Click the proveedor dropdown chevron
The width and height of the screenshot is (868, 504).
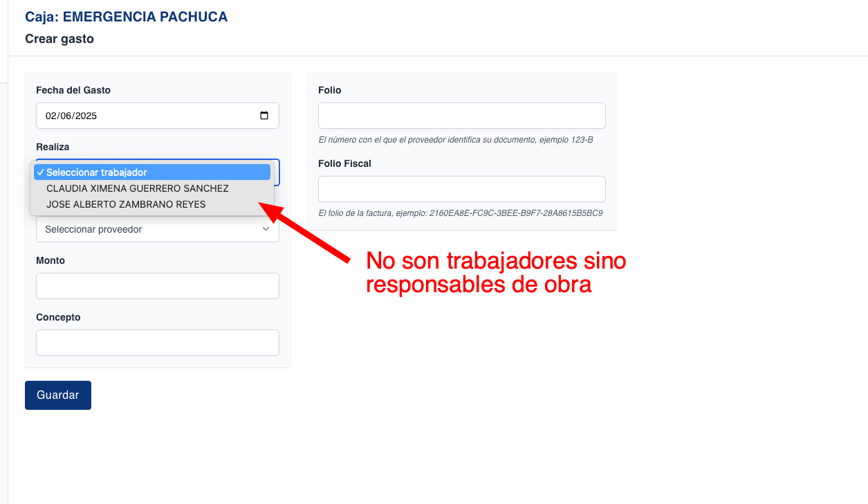(x=266, y=228)
